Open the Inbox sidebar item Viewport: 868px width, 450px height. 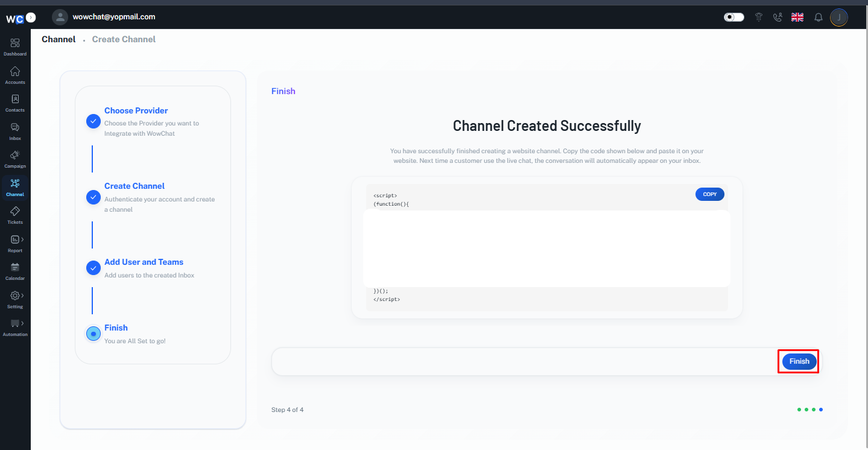(15, 131)
